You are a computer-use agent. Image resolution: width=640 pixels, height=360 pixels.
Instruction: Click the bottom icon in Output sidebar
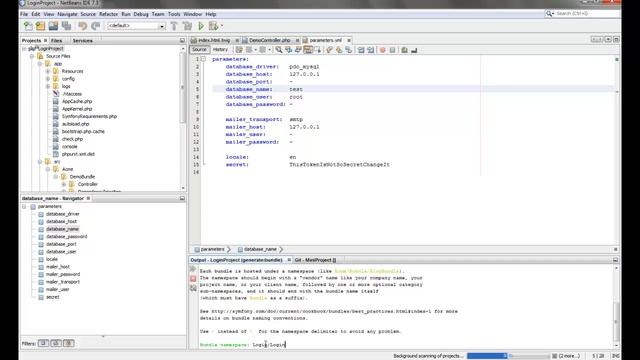tap(193, 288)
